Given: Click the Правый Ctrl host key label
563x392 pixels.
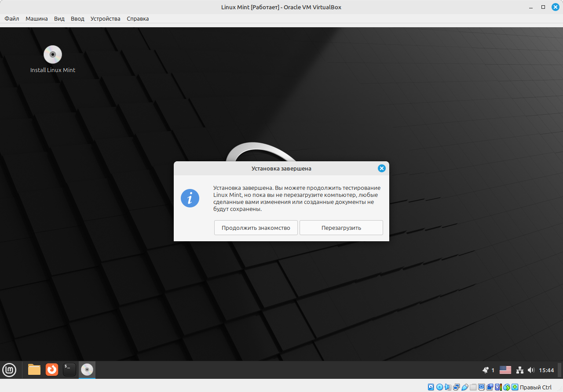Looking at the screenshot, I should tap(536, 387).
